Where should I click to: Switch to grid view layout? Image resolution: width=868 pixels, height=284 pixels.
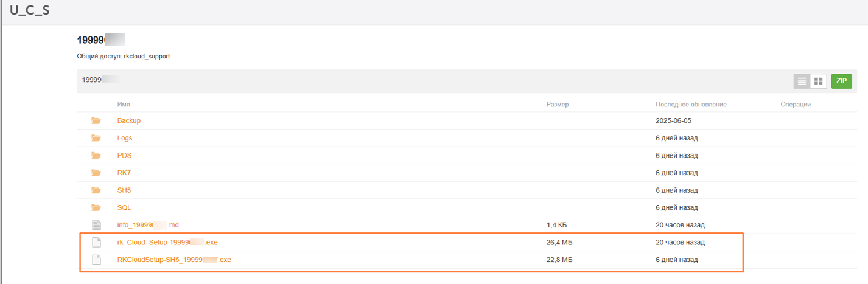(x=818, y=81)
